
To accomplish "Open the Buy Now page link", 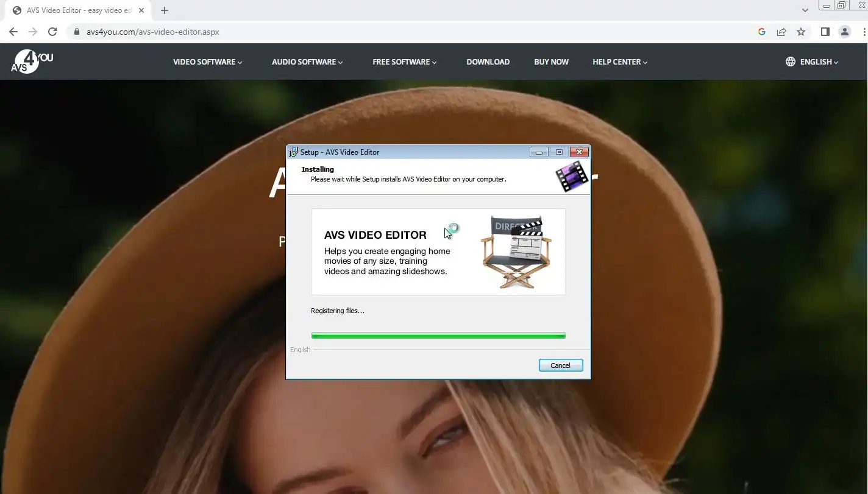I will (551, 62).
